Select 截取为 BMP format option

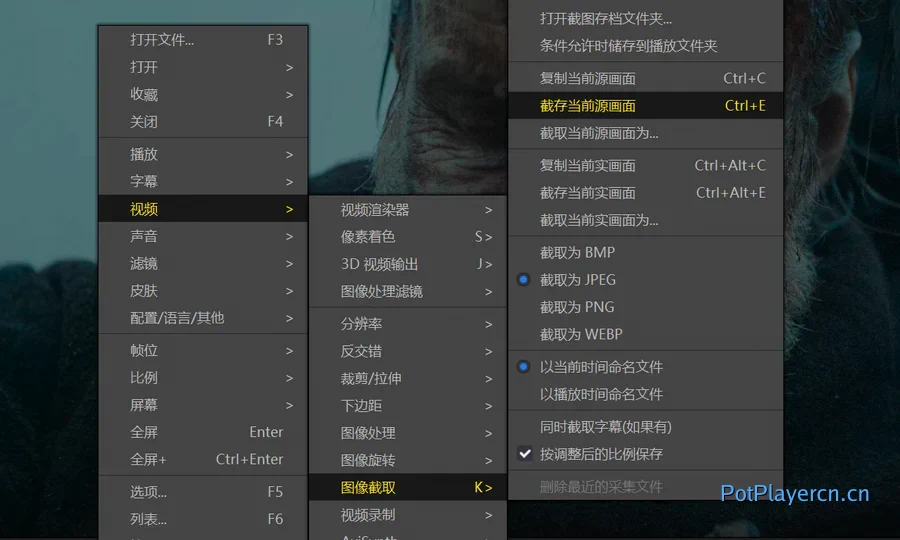tap(646, 252)
